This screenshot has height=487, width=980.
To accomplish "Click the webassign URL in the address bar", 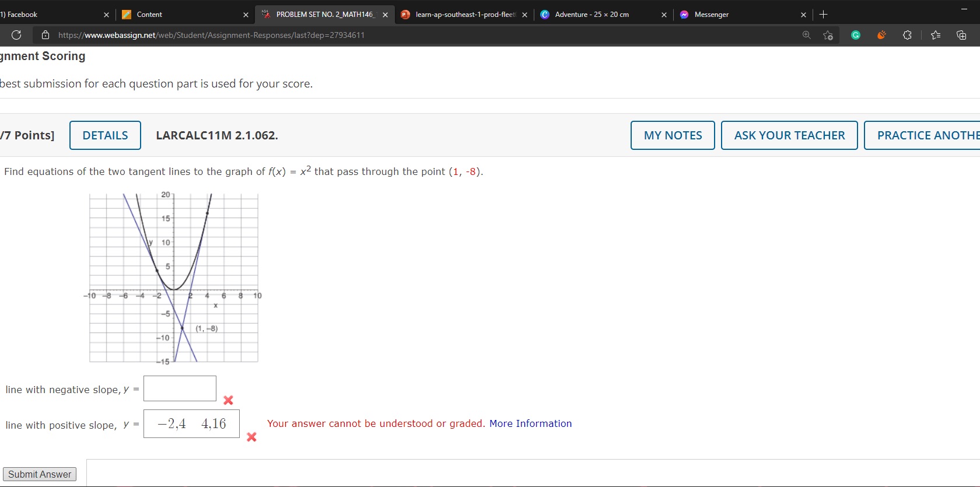I will (x=211, y=35).
